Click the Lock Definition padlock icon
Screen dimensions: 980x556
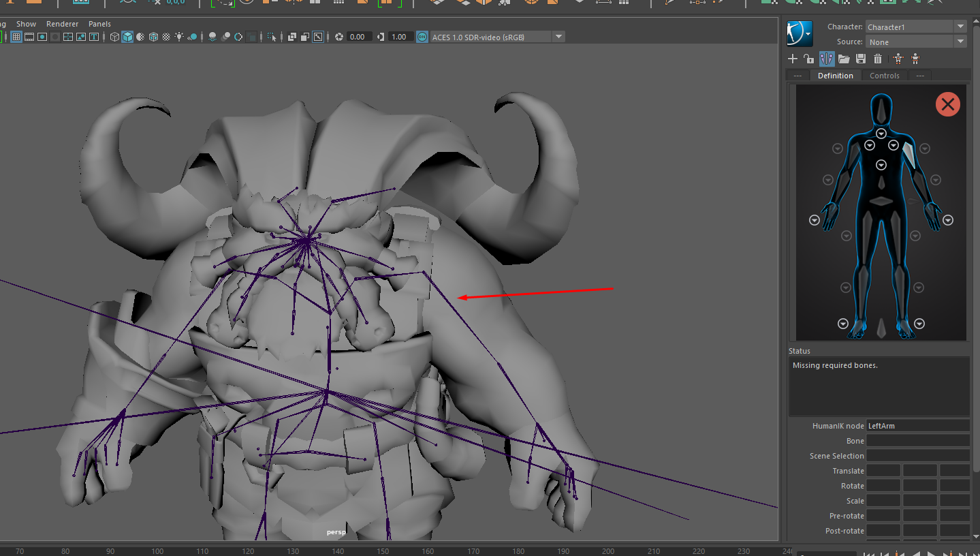[808, 59]
